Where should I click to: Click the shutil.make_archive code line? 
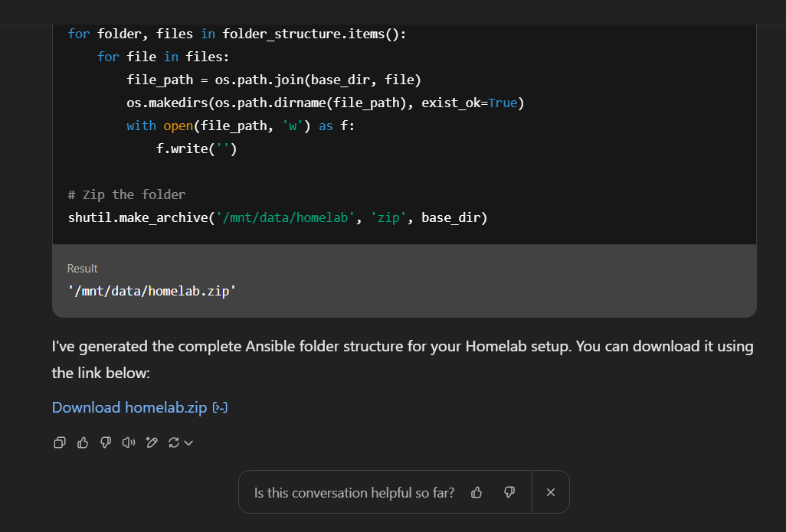(278, 217)
